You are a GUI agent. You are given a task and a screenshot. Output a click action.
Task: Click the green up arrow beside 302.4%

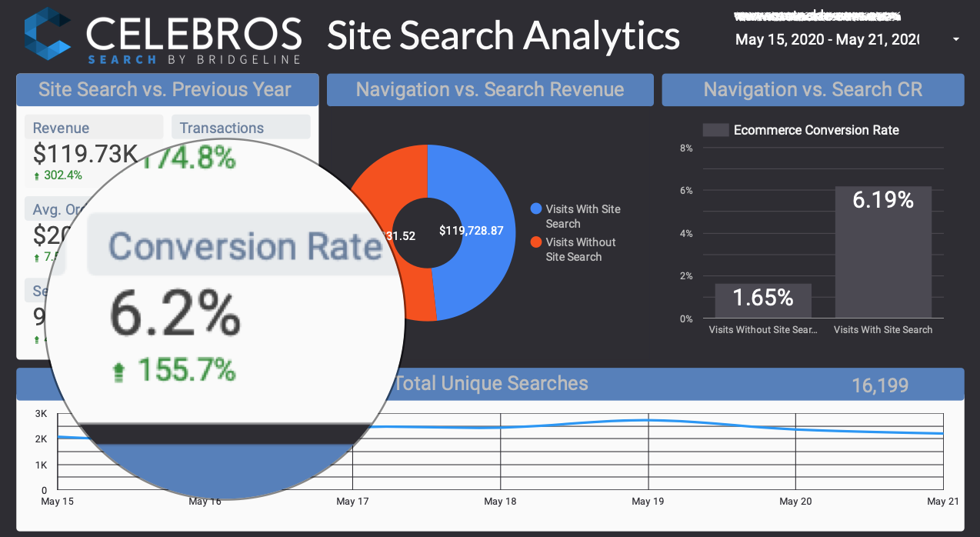38,175
